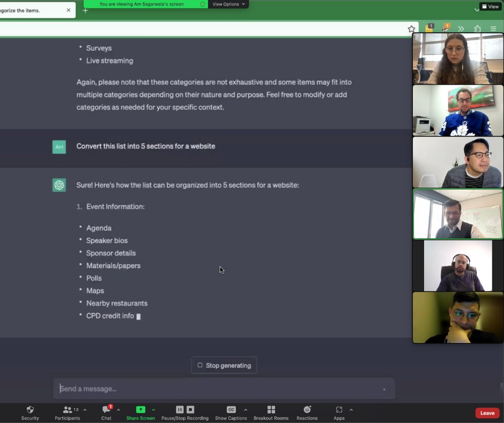Expand the Share Screen options arrow
This screenshot has width=504, height=423.
(154, 410)
